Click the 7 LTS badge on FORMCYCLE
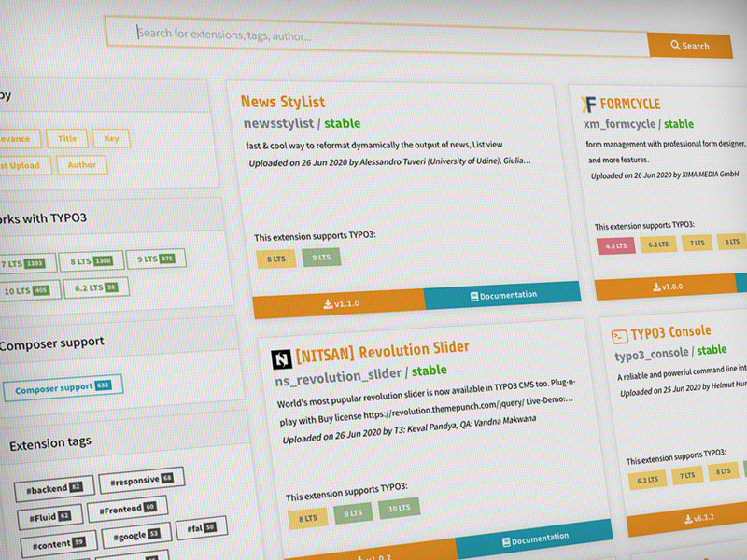 (x=697, y=243)
